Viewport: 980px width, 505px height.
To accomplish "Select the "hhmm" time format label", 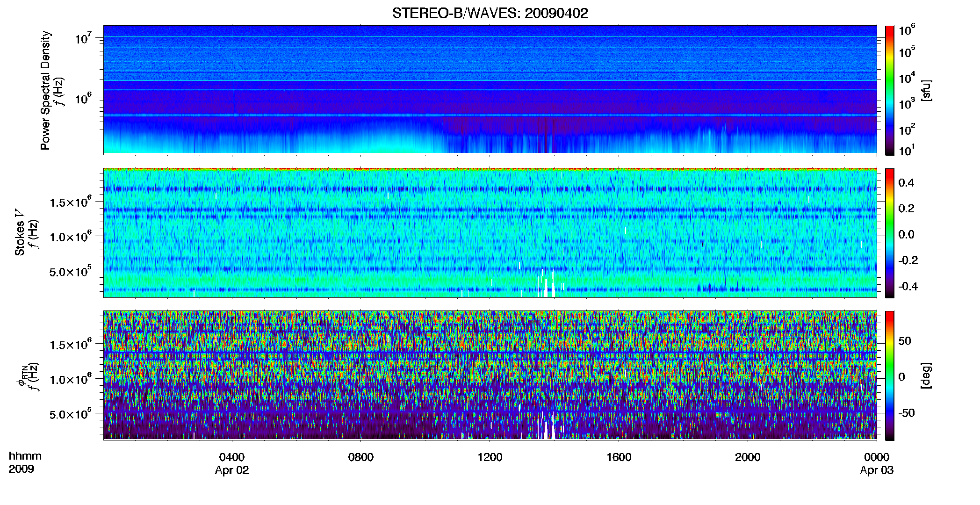I will (25, 456).
